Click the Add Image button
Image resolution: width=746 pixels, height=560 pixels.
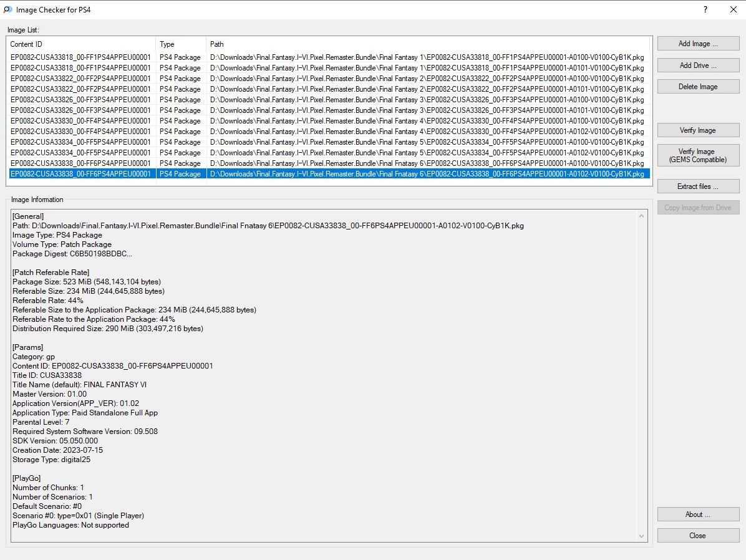698,43
